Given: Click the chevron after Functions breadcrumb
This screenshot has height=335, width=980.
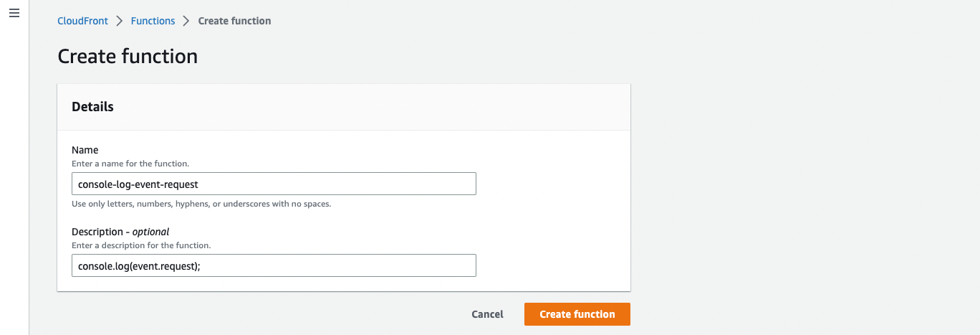Looking at the screenshot, I should pyautogui.click(x=186, y=21).
